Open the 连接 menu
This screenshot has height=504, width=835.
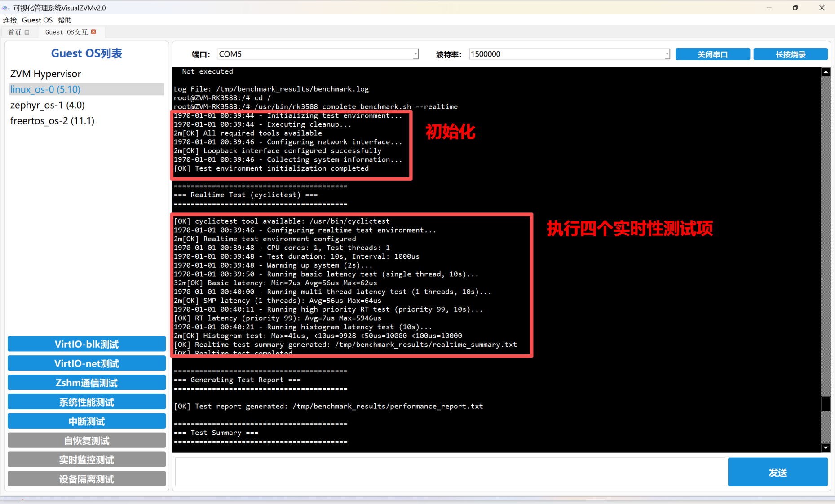10,20
